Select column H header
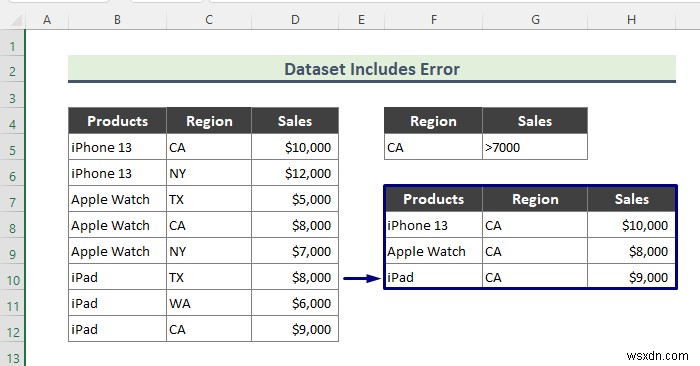Screen dimensions: 700x366 631,20
